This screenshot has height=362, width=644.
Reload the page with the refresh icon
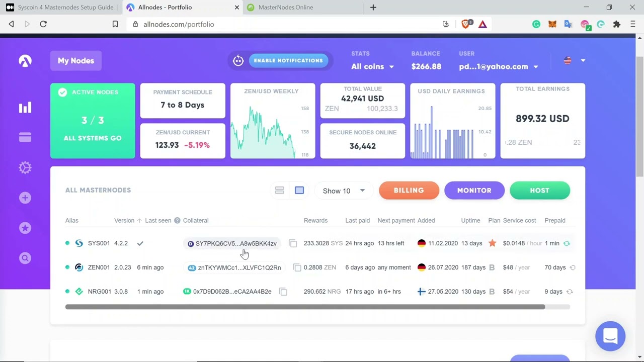click(x=43, y=24)
